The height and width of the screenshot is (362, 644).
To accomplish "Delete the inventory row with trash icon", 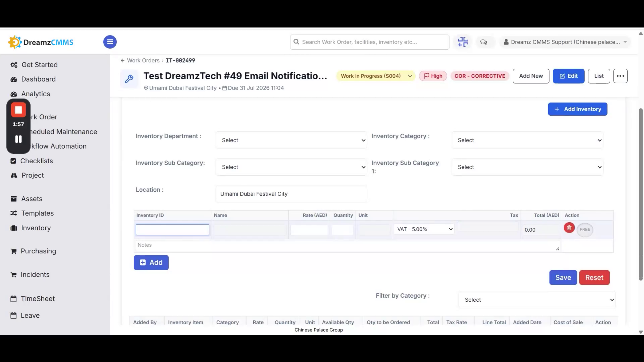I will tap(569, 228).
